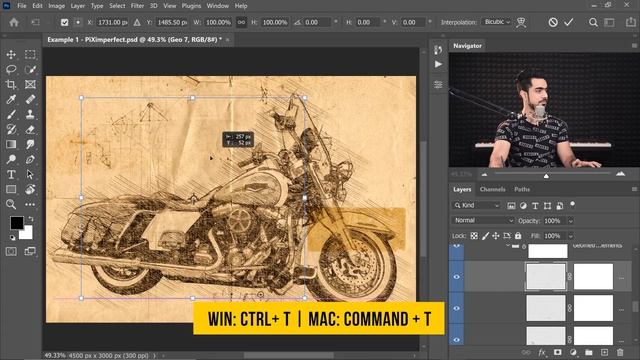The height and width of the screenshot is (360, 640).
Task: Click the rotation angle field
Action: [x=318, y=22]
